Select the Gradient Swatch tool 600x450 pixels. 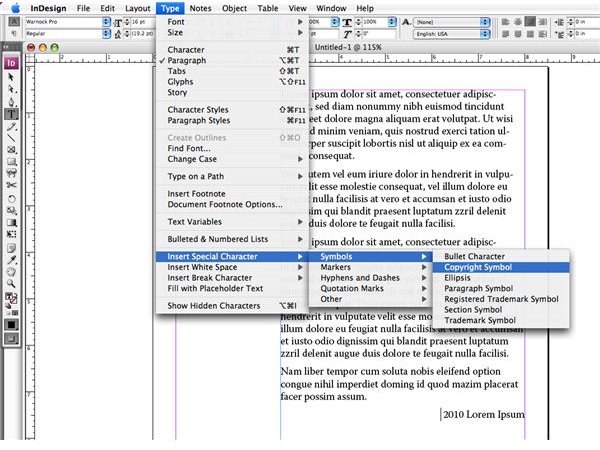11,222
